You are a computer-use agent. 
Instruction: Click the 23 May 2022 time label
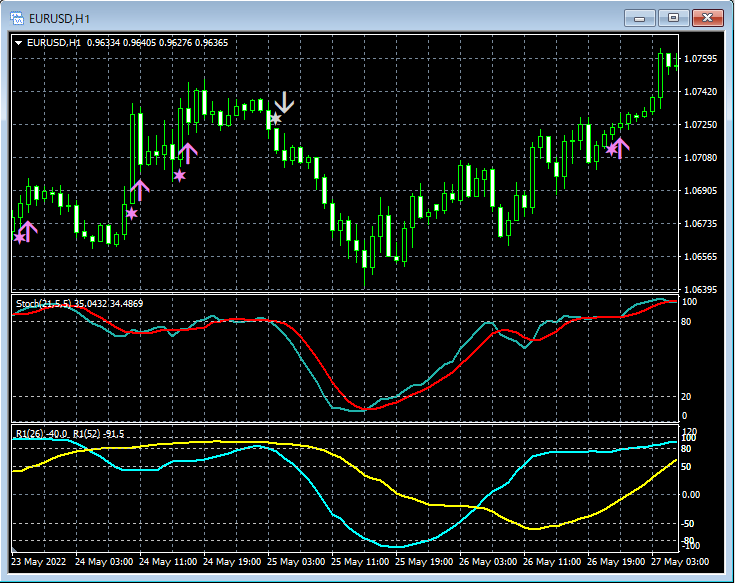click(38, 561)
